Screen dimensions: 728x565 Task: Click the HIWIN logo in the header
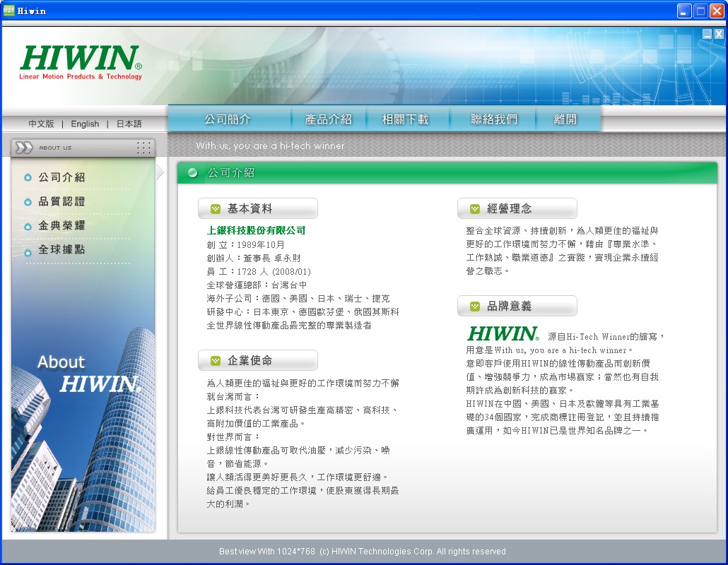(81, 63)
